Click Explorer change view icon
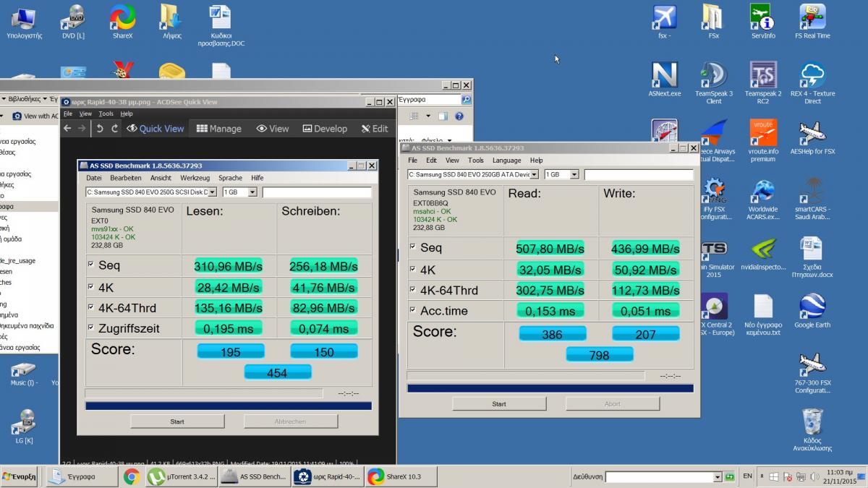 coord(414,116)
